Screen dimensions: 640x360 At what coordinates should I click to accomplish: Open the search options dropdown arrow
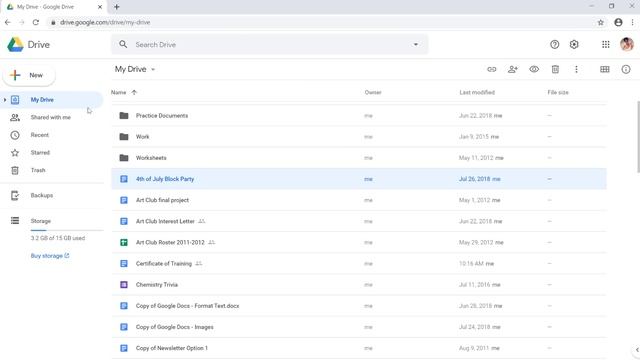[x=416, y=44]
